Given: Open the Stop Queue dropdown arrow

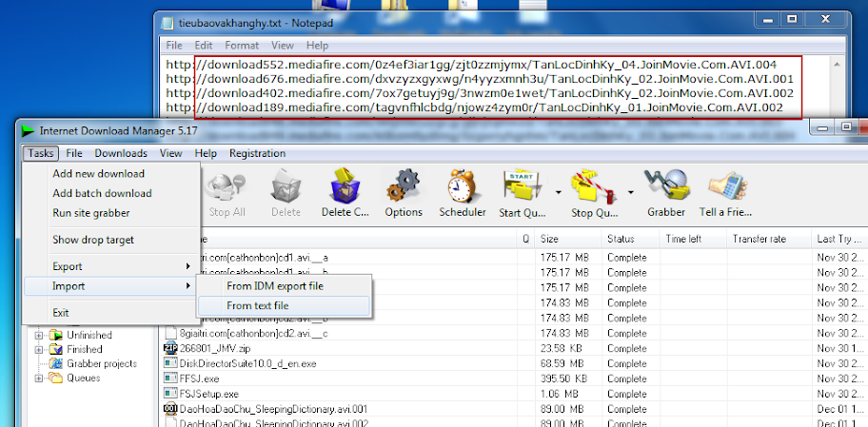Looking at the screenshot, I should 630,192.
